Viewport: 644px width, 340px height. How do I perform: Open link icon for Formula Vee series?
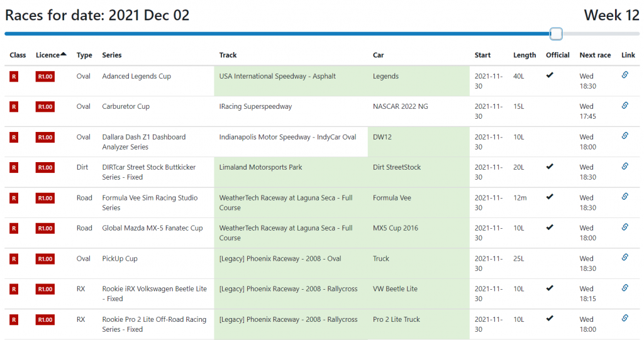(x=625, y=196)
